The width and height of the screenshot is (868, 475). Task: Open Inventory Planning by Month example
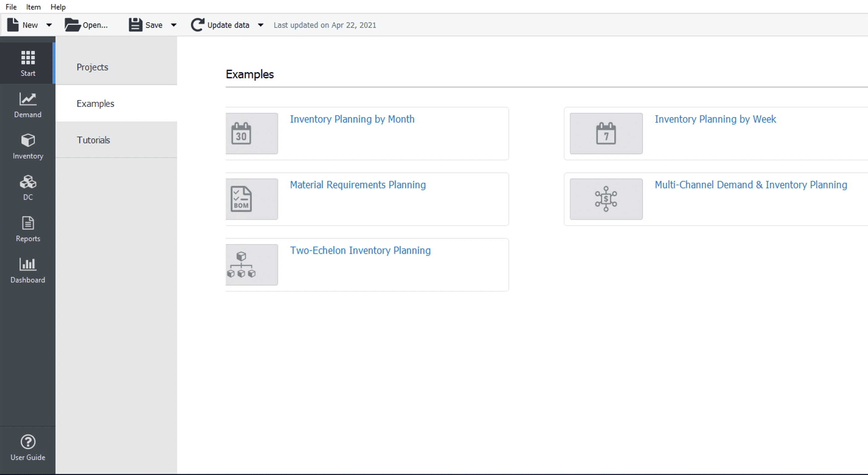coord(352,119)
